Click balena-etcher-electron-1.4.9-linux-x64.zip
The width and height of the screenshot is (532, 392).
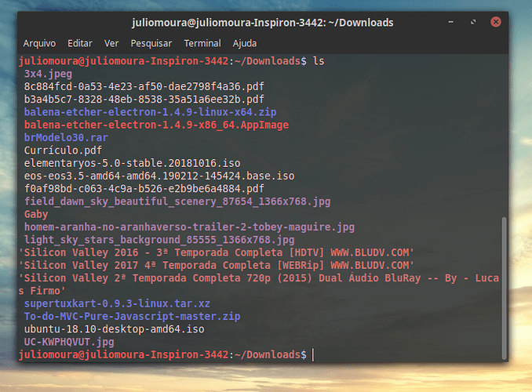150,112
